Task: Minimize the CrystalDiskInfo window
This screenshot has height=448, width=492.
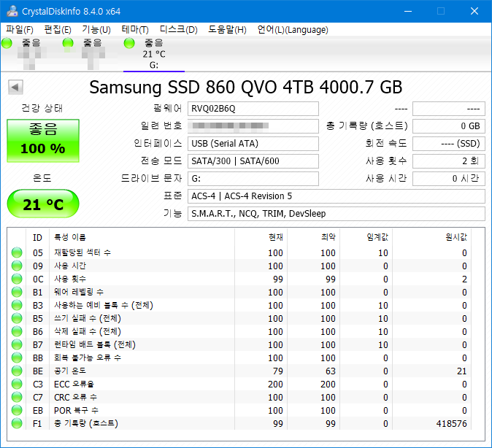Action: (408, 11)
